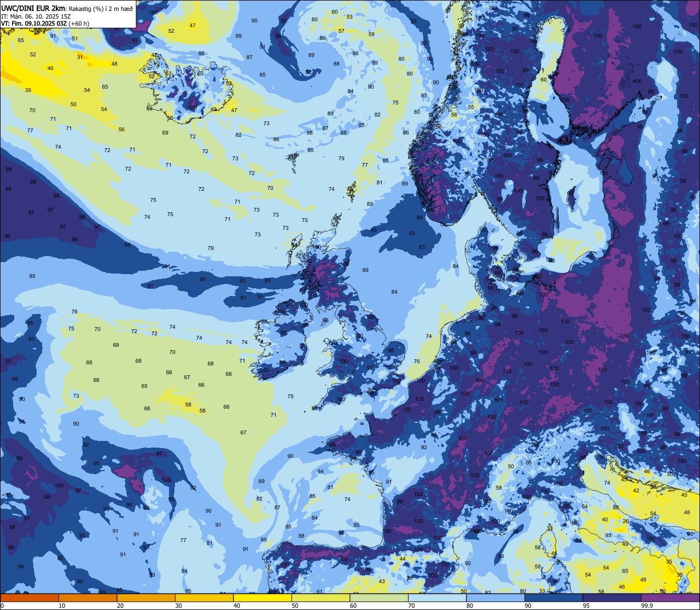Viewport: 700px width, 610px height.
Task: Choose the 60–70 percent legend color segment
Action: pos(379,597)
